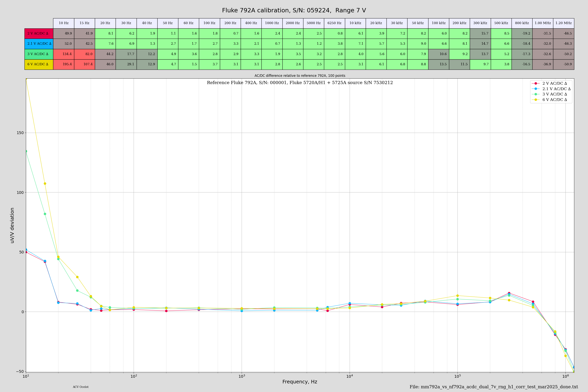Screen dimensions: 588x392
Task: Select the '2 V AC/DC Δ' legend entry
Action: tap(551, 83)
